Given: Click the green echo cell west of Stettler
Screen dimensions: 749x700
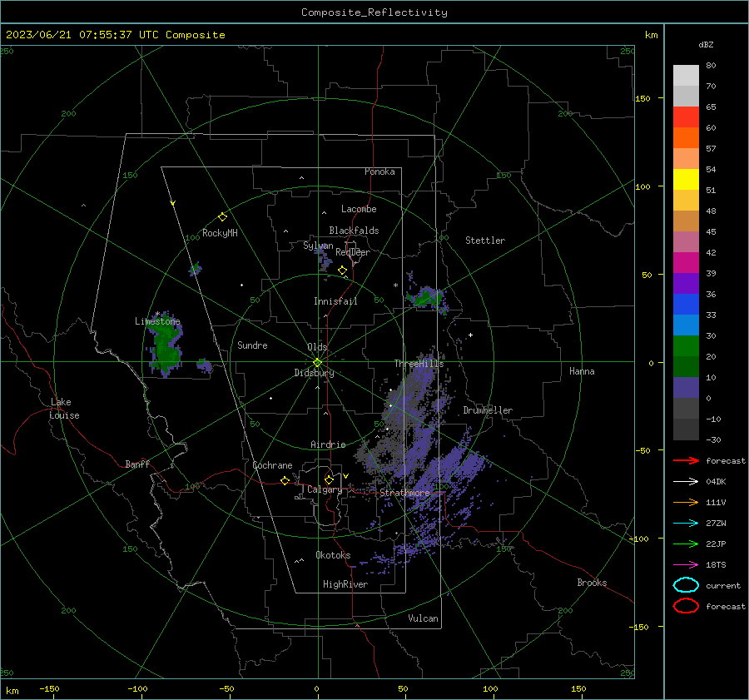Looking at the screenshot, I should 426,298.
